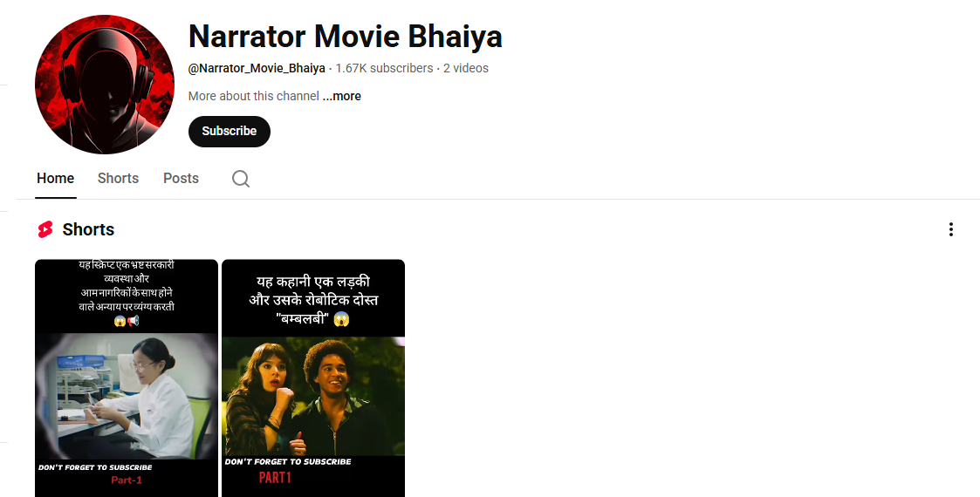Open the Shorts section three-dot menu

(x=950, y=230)
